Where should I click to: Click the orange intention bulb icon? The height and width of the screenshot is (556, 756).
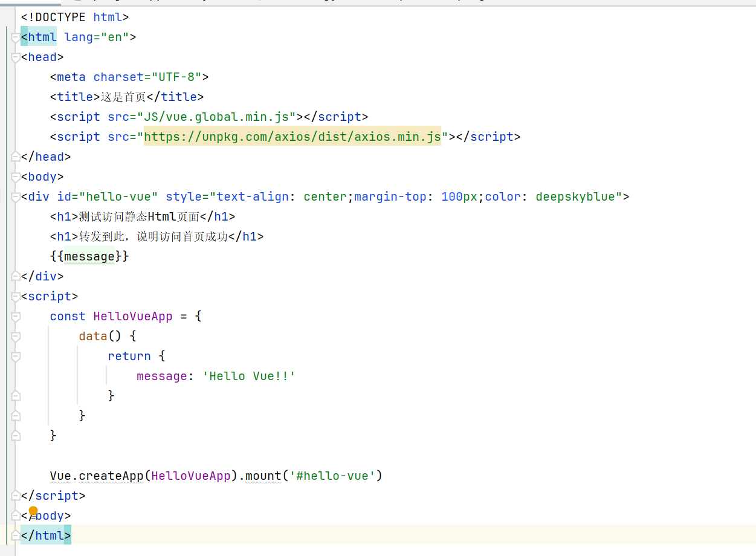[33, 511]
